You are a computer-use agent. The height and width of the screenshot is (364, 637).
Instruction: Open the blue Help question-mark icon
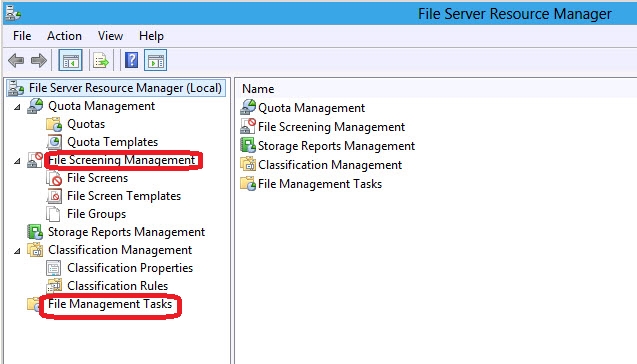click(131, 60)
